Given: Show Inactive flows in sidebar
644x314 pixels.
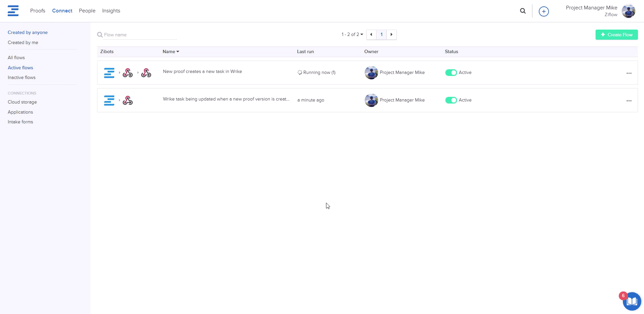Looking at the screenshot, I should click(22, 78).
